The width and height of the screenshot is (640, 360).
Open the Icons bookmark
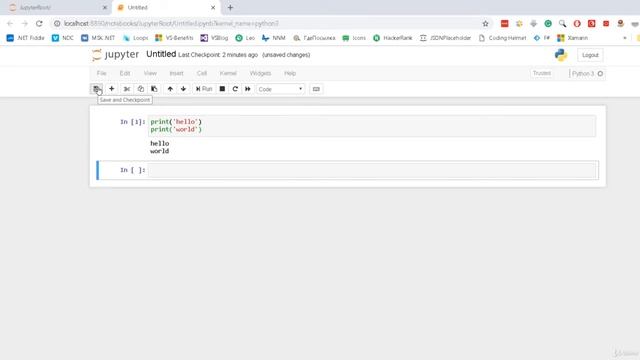click(354, 38)
